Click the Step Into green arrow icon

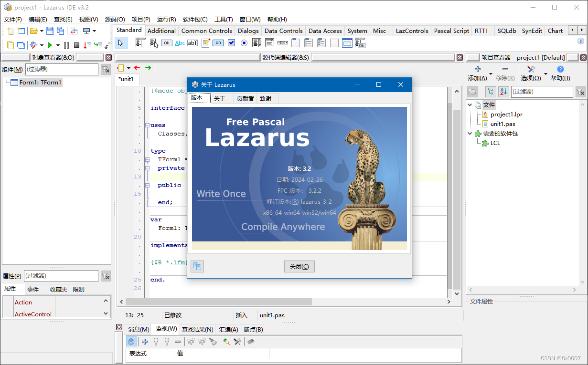click(98, 45)
